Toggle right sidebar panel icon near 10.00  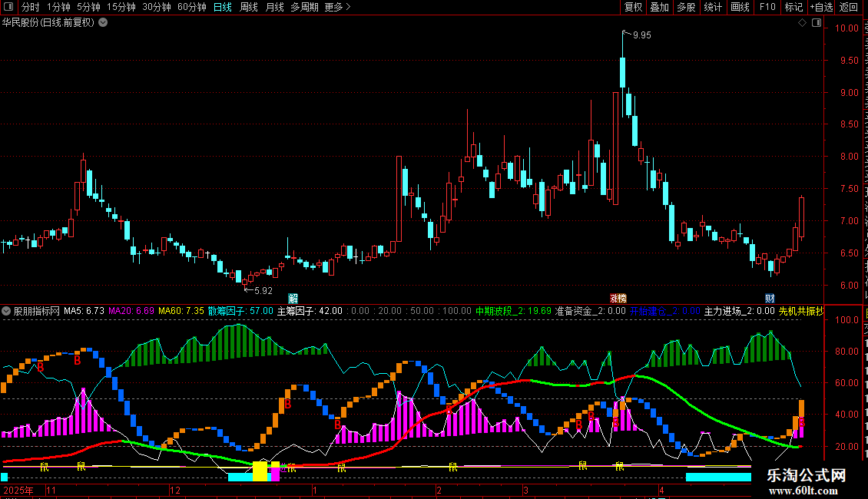817,23
